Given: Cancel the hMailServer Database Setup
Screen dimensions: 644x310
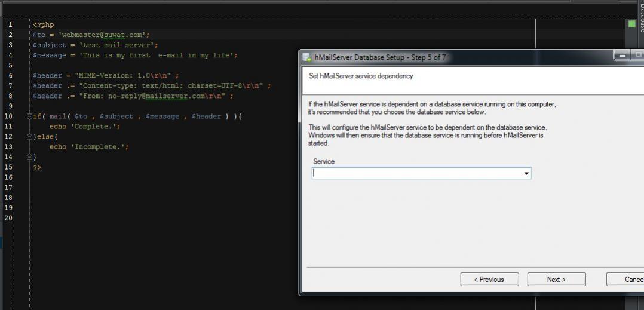Looking at the screenshot, I should (625, 279).
